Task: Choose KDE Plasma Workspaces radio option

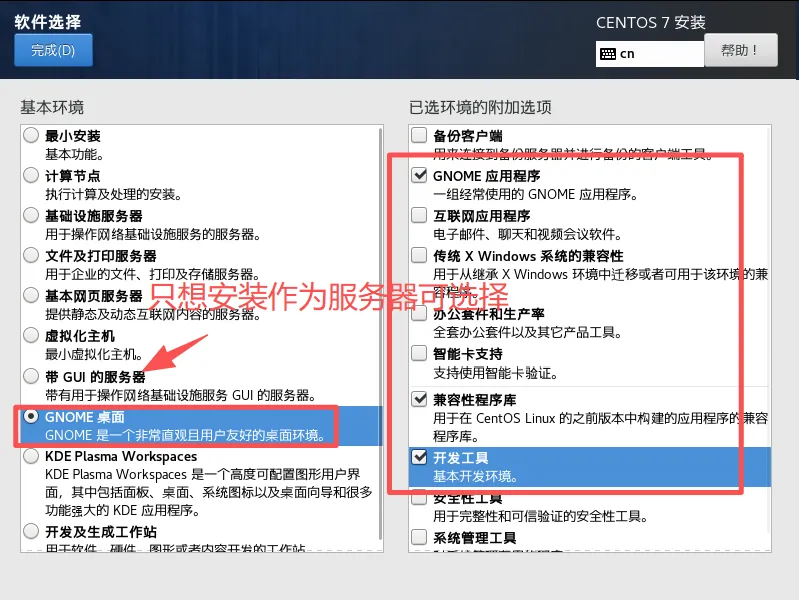Action: click(31, 455)
